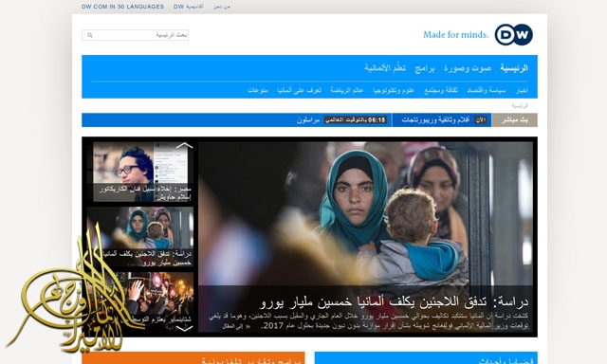Open the main refugees study headline

[394, 302]
